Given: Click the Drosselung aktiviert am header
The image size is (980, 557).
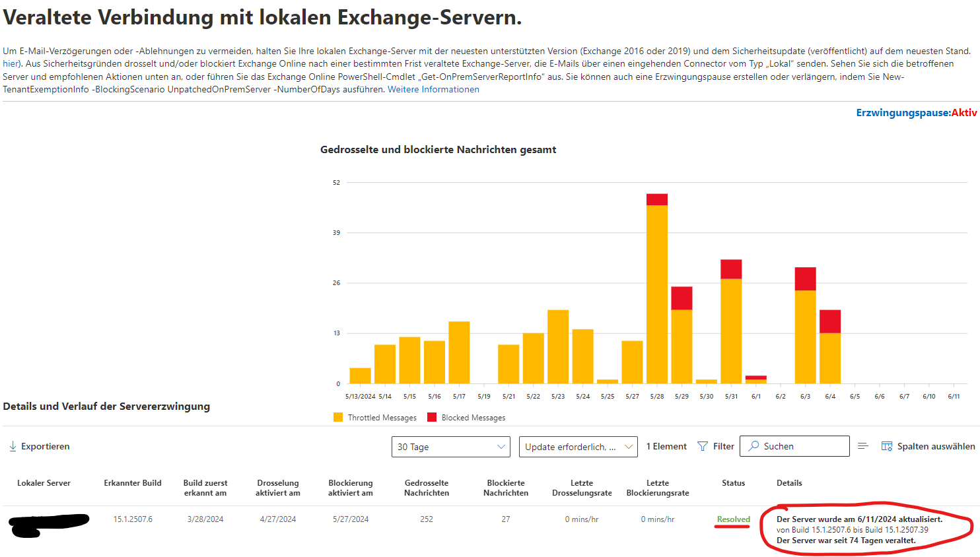Looking at the screenshot, I should tap(278, 488).
